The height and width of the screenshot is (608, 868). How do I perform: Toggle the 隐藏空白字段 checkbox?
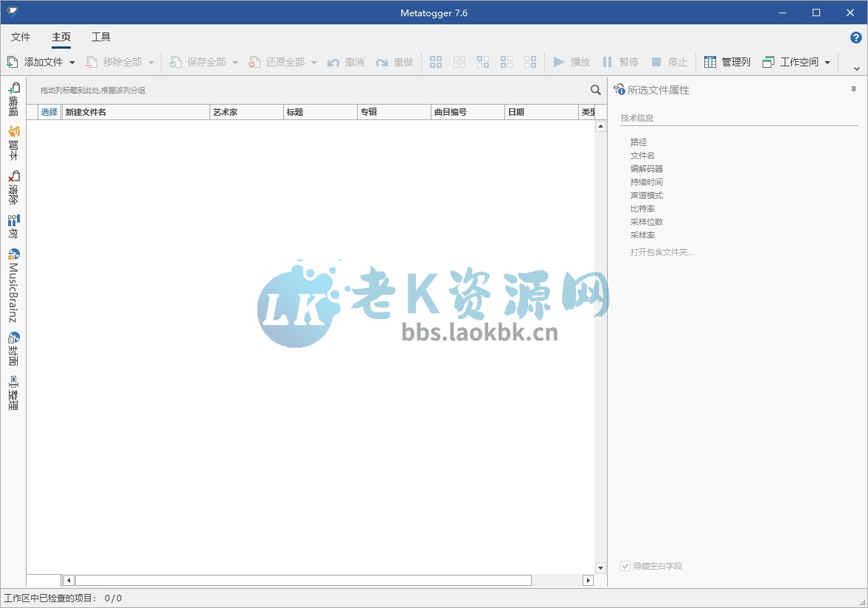point(625,566)
